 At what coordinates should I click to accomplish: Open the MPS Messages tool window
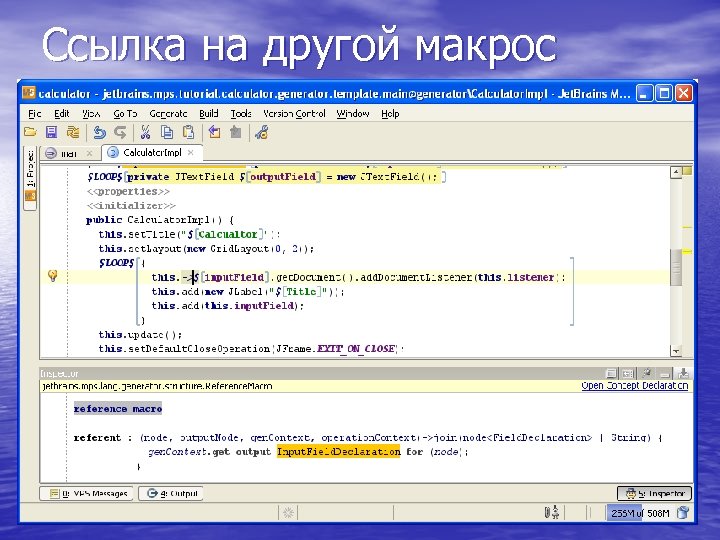(86, 494)
